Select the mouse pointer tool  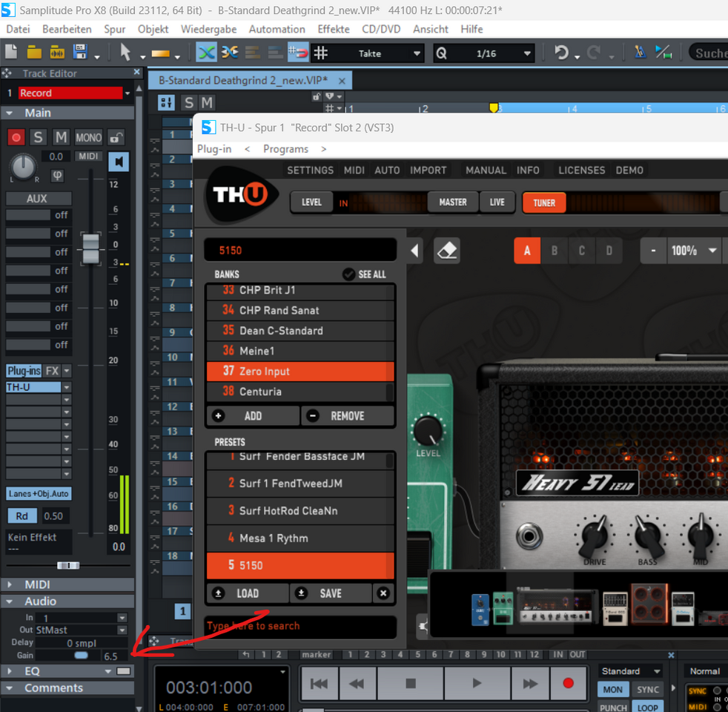[x=125, y=52]
